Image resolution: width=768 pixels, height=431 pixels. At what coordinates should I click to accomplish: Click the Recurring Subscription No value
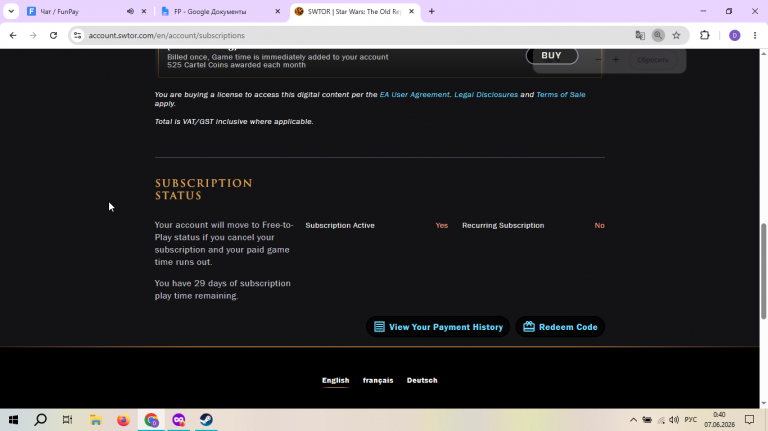click(600, 225)
